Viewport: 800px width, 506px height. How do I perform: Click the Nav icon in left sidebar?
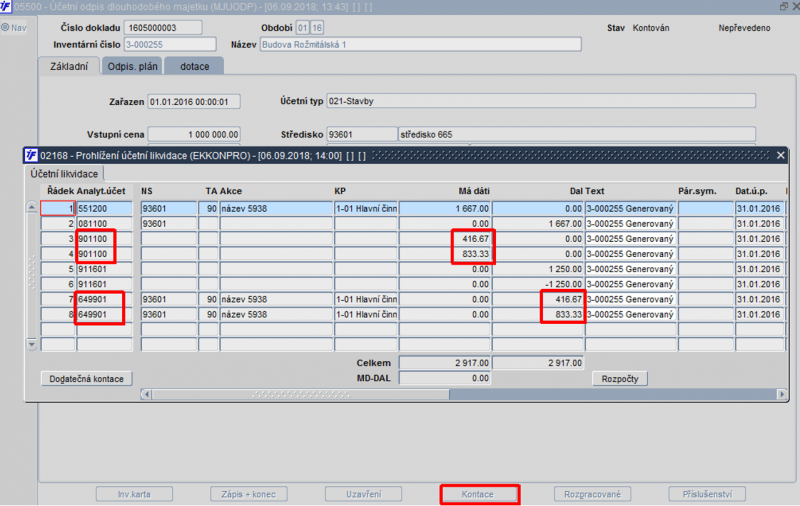(x=13, y=27)
